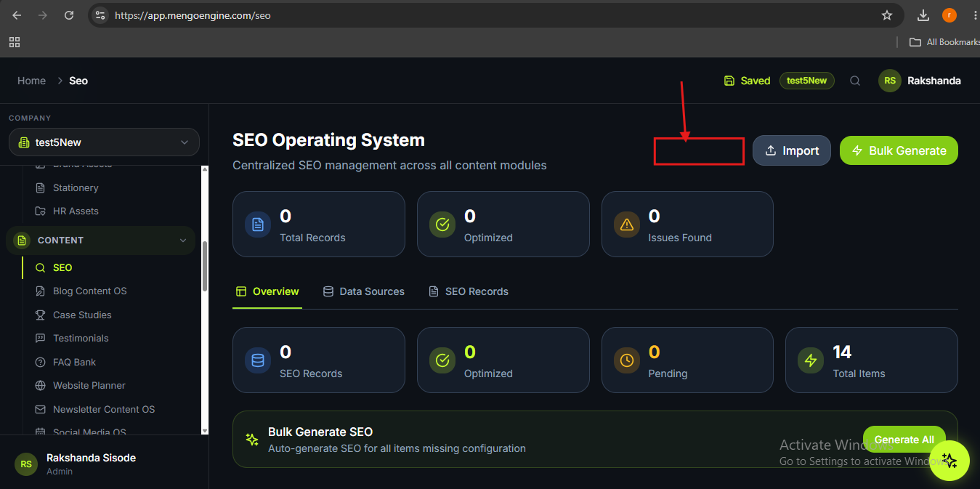Click the Newsletter envelope icon
This screenshot has height=489, width=980.
(x=40, y=409)
